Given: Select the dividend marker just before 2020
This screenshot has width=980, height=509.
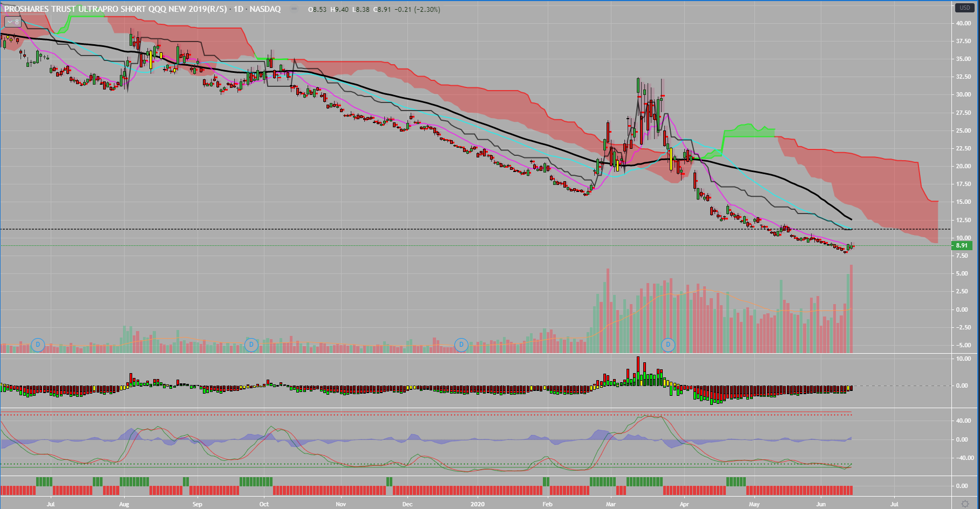Looking at the screenshot, I should coord(461,345).
